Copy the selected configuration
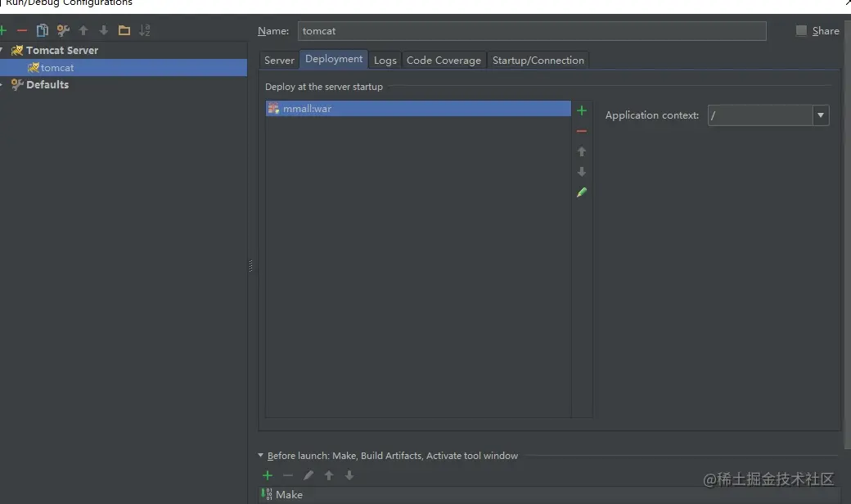Image resolution: width=851 pixels, height=504 pixels. click(x=43, y=30)
